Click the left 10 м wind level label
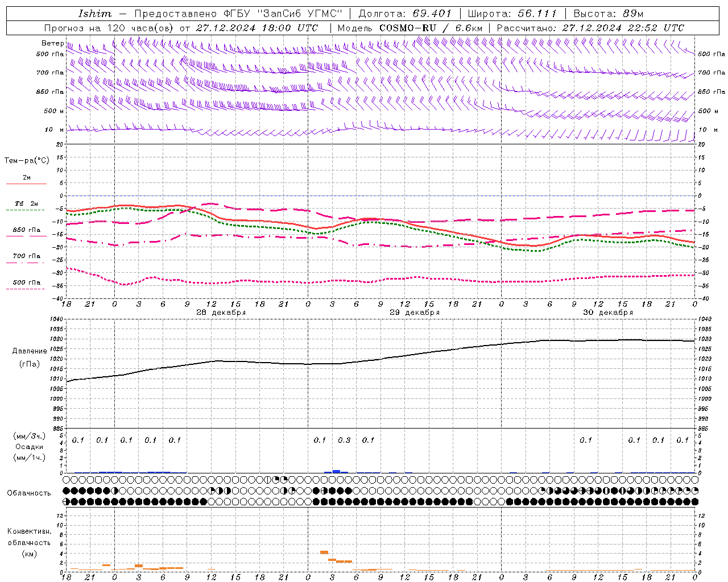 coord(54,130)
